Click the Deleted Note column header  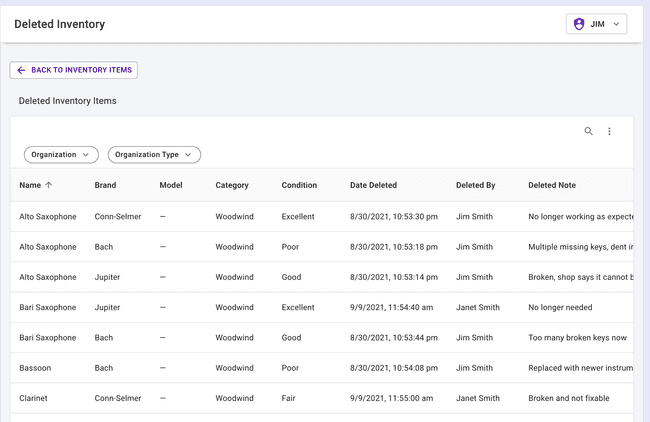tap(552, 185)
